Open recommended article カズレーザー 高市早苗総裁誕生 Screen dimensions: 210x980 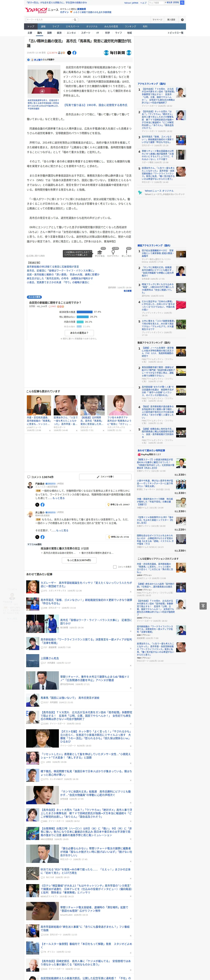point(86,584)
